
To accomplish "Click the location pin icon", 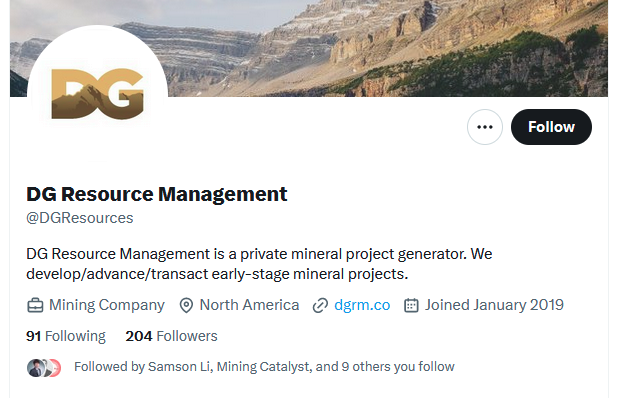I will [x=186, y=306].
